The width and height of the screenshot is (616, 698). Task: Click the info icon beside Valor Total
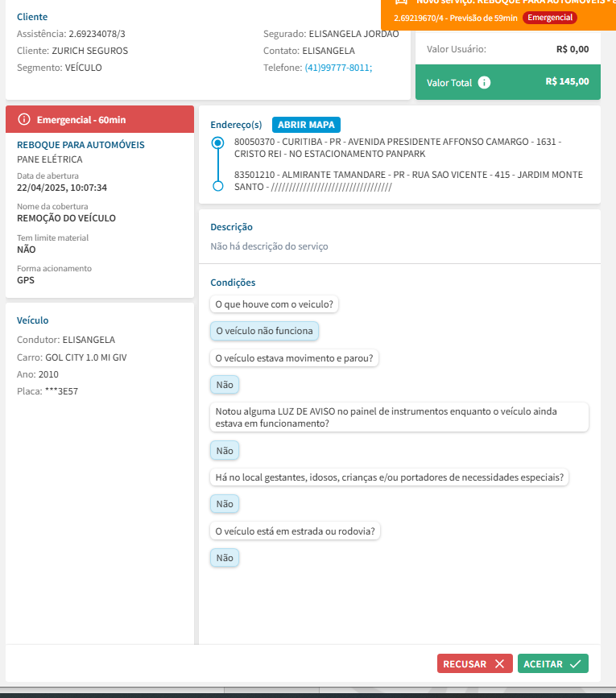484,83
